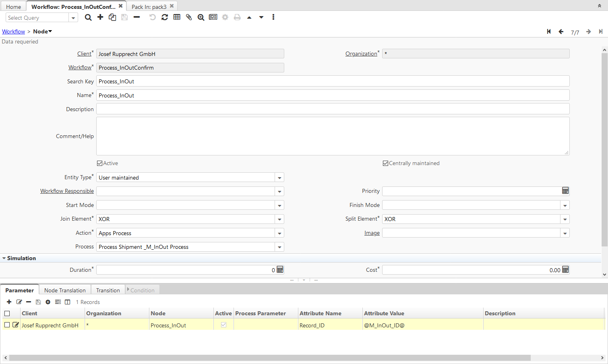Open the Workflow breadcrumb link
Viewport: 608px width, 364px height.
(x=13, y=31)
